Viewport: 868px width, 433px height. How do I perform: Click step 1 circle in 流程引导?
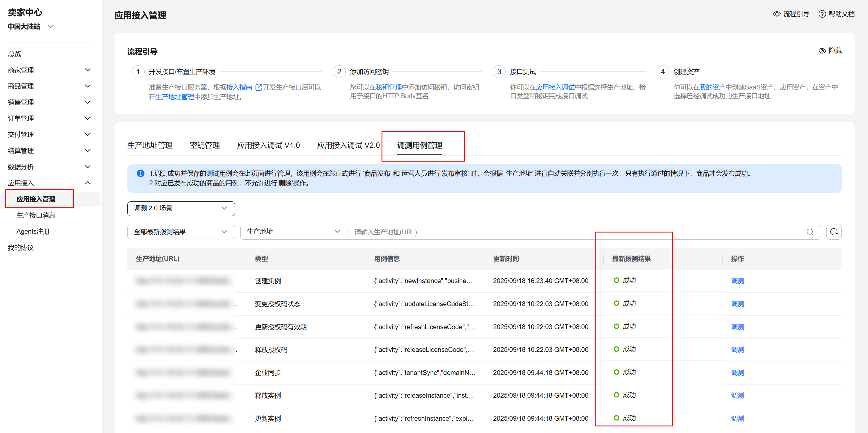(x=138, y=72)
